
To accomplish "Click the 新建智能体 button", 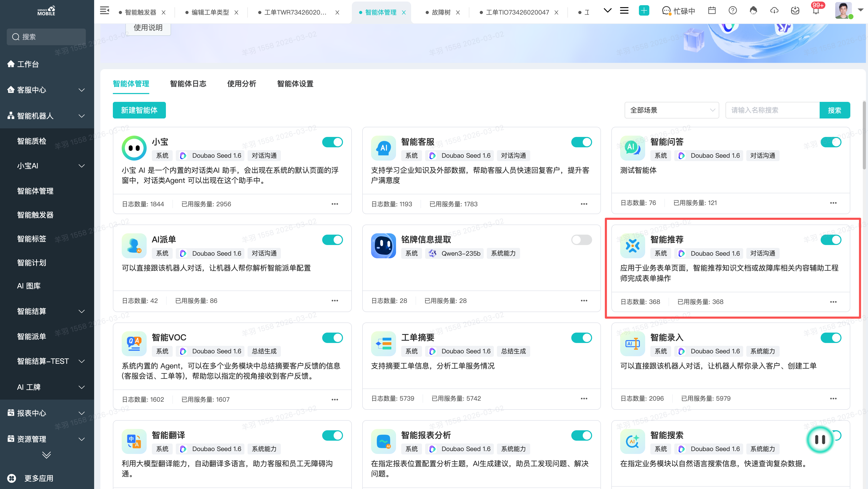I will pyautogui.click(x=139, y=110).
